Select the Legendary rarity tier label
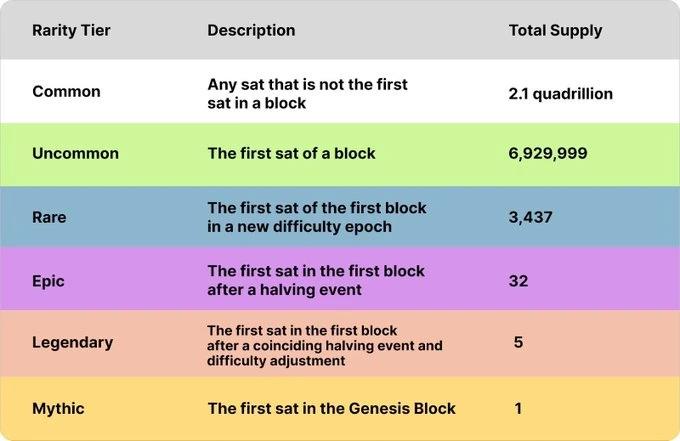Screen dimensions: 680x441 [x=72, y=343]
